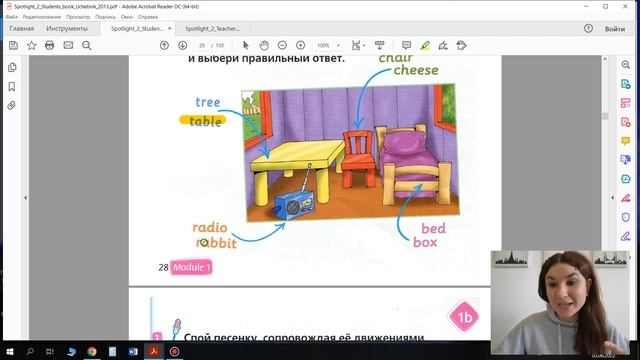Open the Organize Pages tool in right pane
Image resolution: width=640 pixels, height=360 pixels.
[626, 103]
